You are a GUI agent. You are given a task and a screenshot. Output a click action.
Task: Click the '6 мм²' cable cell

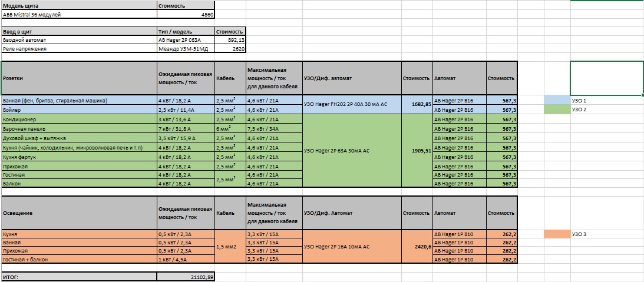(230, 129)
